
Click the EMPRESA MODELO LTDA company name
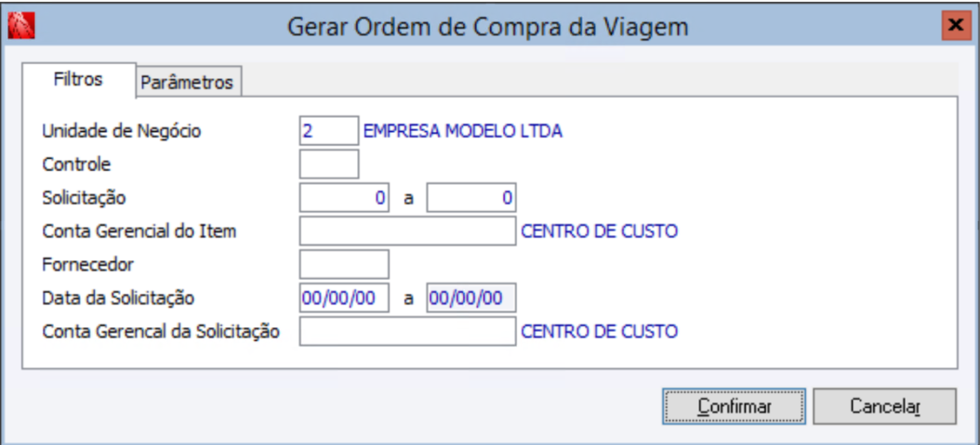click(x=463, y=131)
